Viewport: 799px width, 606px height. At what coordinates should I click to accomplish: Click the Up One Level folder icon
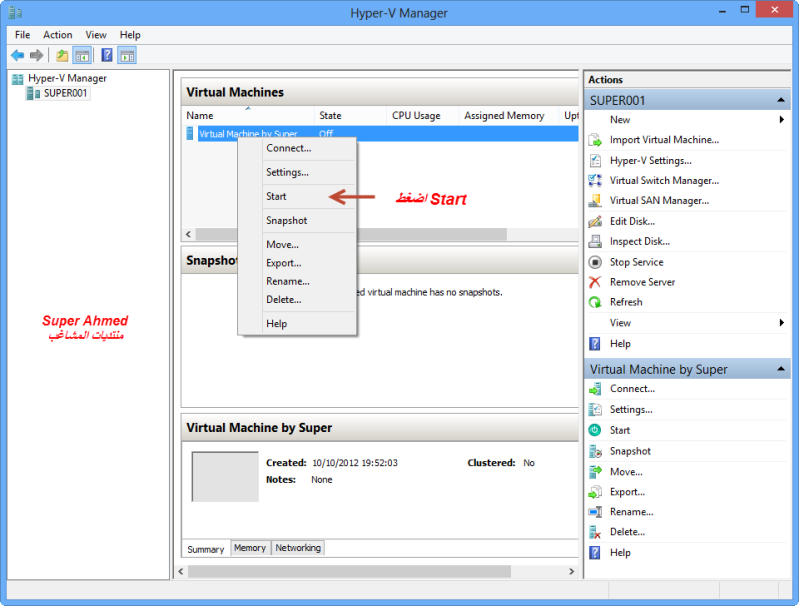click(62, 55)
